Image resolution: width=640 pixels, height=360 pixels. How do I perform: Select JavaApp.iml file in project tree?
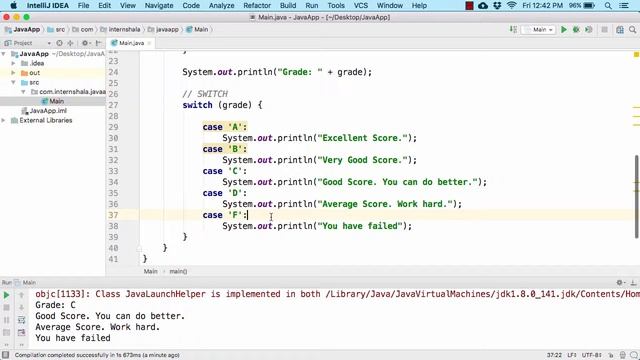point(44,111)
